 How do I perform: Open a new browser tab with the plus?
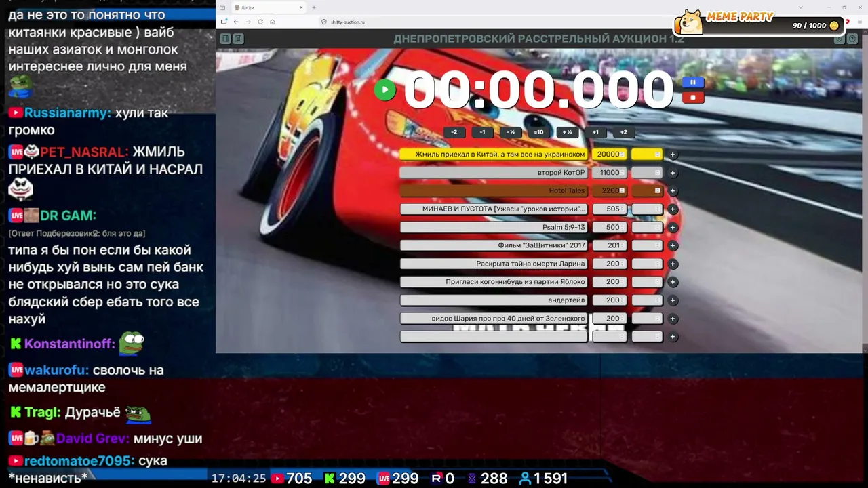pos(314,7)
